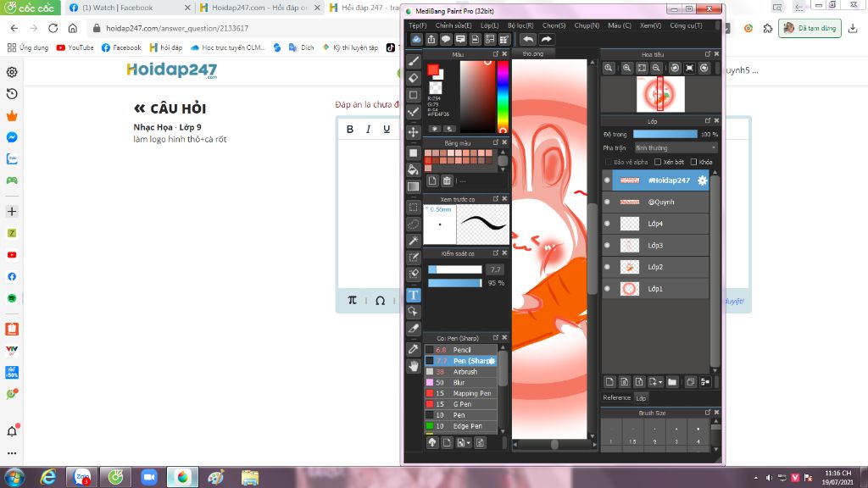This screenshot has width=868, height=488.
Task: Adjust the brush size slider
Action: pos(455,269)
